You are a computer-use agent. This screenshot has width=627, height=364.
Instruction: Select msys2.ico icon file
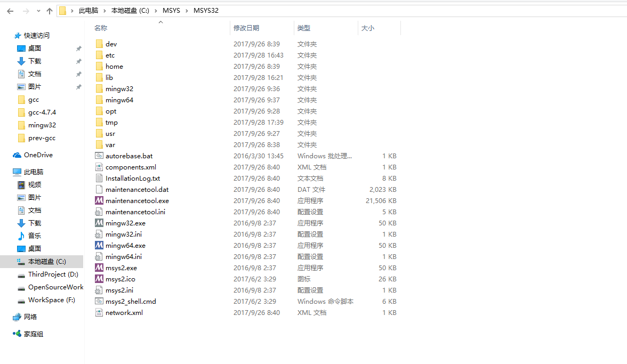coord(99,279)
